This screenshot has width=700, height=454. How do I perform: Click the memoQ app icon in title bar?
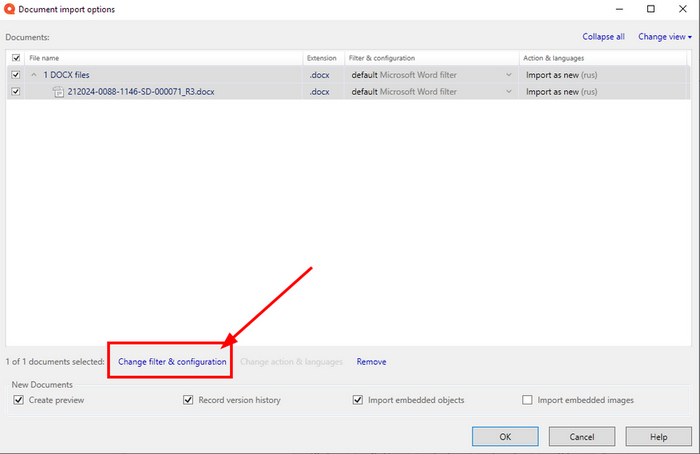coord(9,9)
